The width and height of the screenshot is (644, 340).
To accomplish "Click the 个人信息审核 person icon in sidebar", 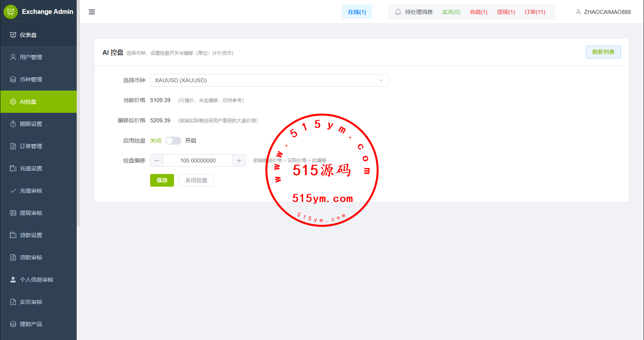I will pyautogui.click(x=13, y=280).
